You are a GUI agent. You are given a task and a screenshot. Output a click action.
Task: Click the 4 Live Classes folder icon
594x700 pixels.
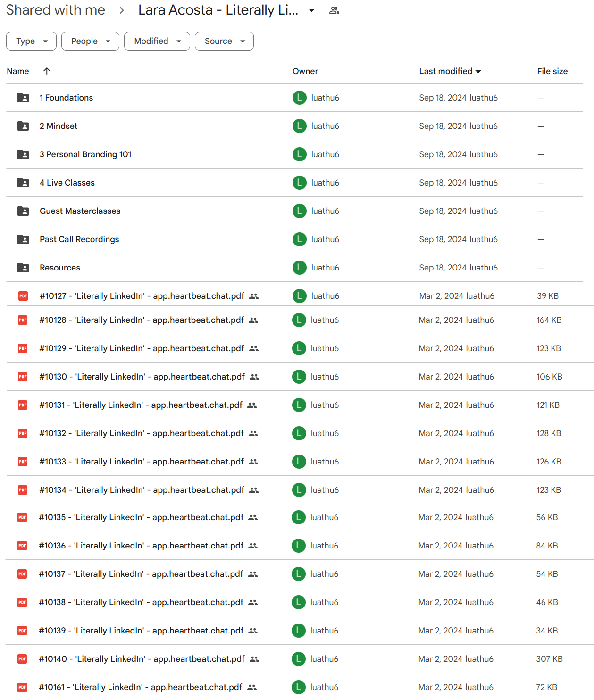(x=23, y=183)
